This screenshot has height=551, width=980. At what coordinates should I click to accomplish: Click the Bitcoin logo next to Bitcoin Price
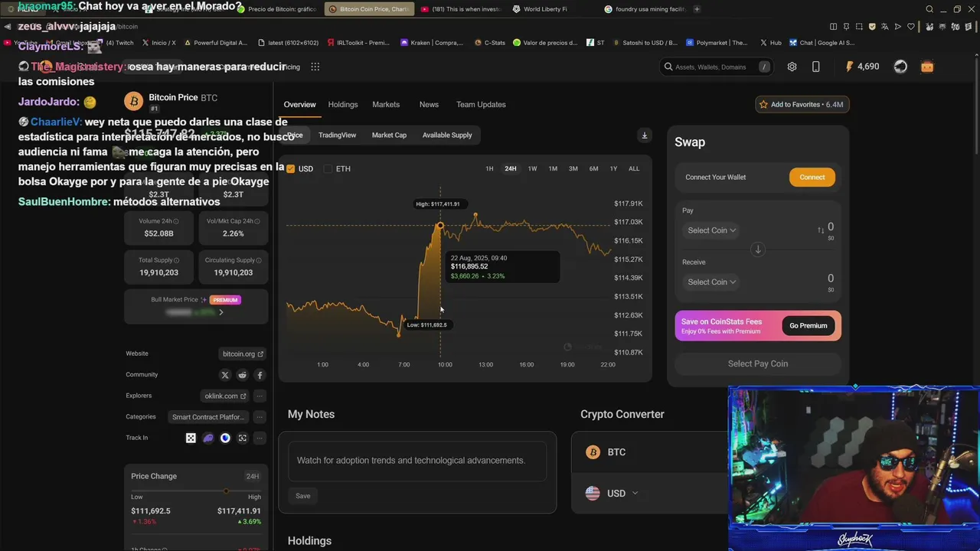[134, 101]
